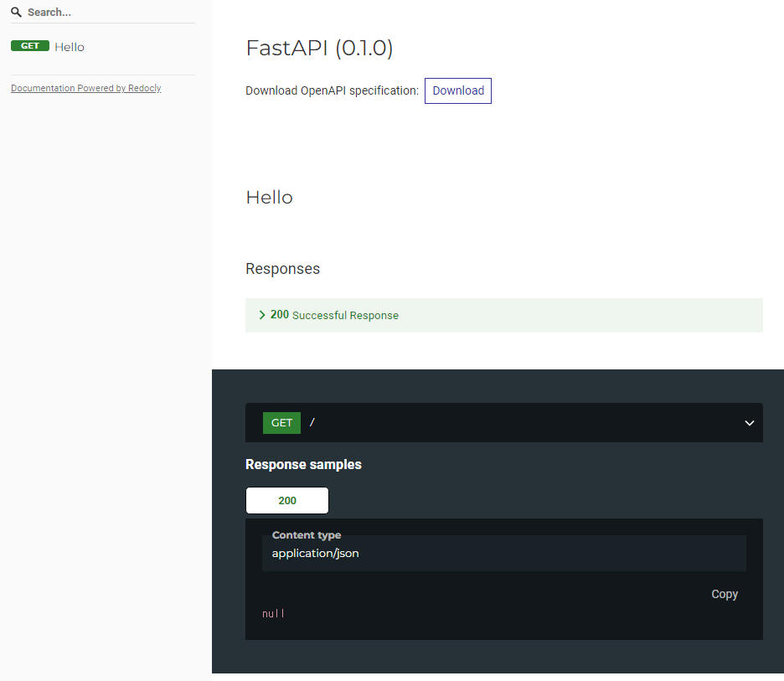The image size is (784, 681).
Task: Expand the 200 Successful Response row
Action: click(x=504, y=315)
